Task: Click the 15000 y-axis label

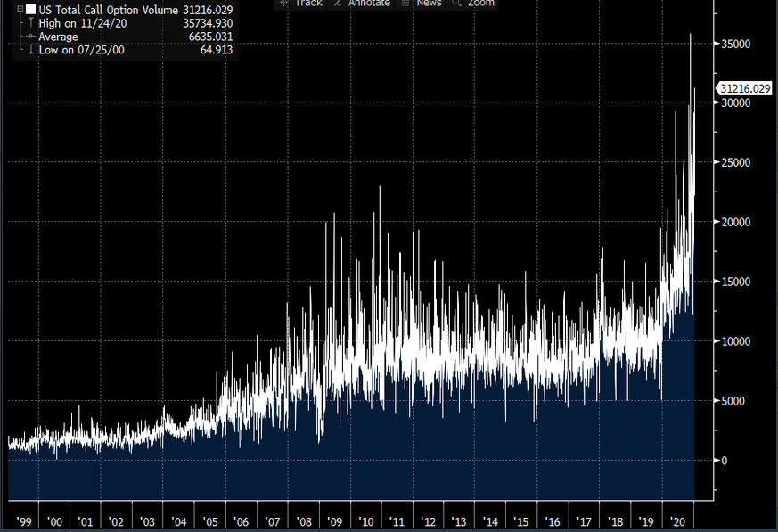Action: (x=735, y=282)
